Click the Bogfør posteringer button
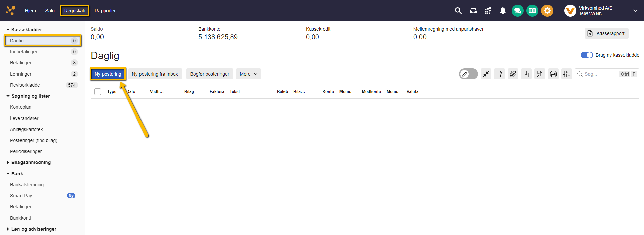This screenshot has height=235, width=644. coord(209,74)
